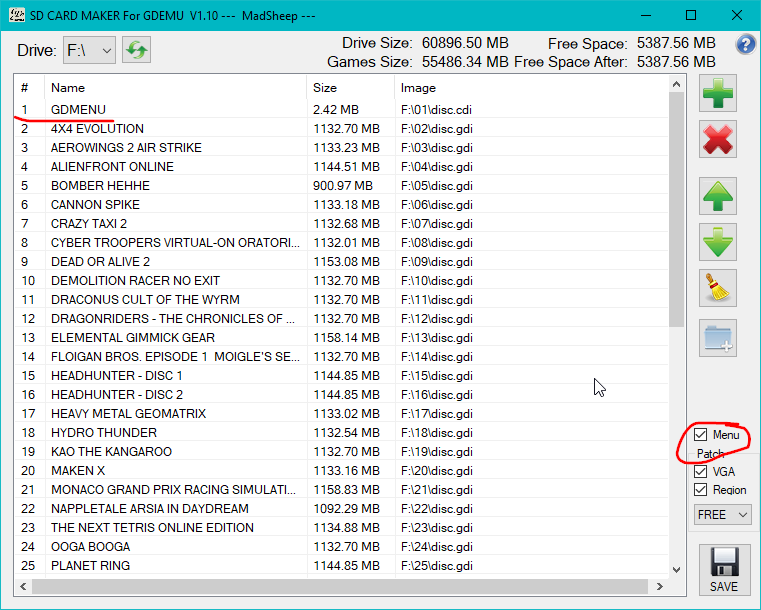Select CANNON SPIKE in the list

click(341, 204)
